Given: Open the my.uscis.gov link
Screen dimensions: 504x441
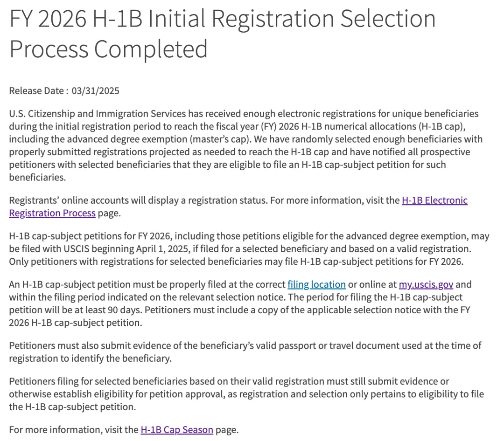Looking at the screenshot, I should 426,284.
